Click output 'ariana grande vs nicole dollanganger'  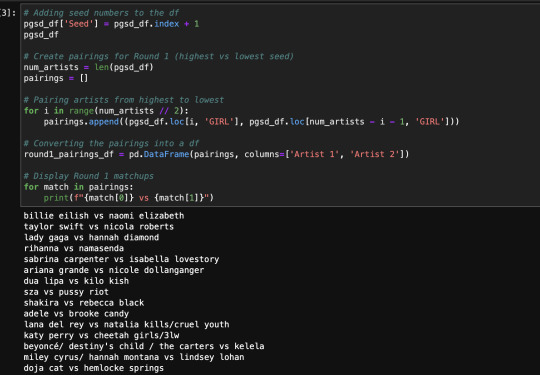[114, 270]
